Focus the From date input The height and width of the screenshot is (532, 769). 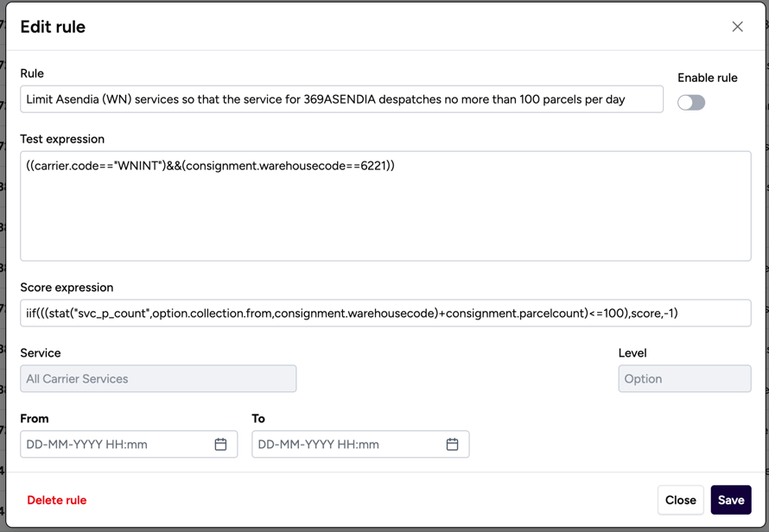click(129, 444)
